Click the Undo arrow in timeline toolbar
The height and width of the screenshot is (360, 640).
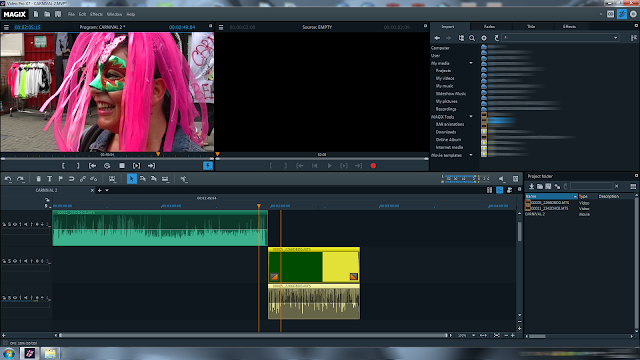tap(8, 179)
